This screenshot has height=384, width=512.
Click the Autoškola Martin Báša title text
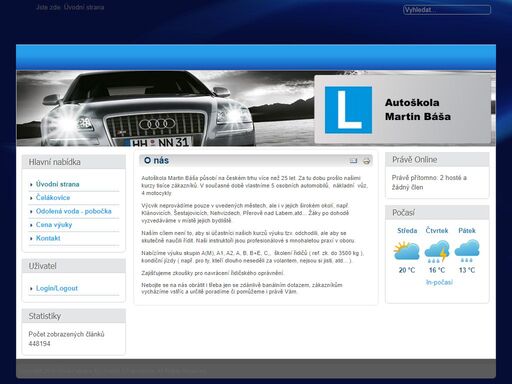pyautogui.click(x=418, y=109)
